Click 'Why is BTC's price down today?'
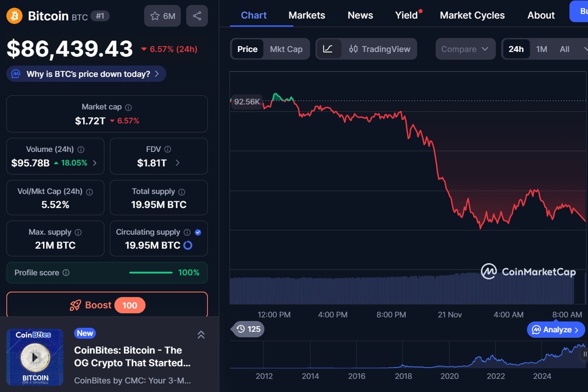The image size is (588, 392). tap(87, 74)
